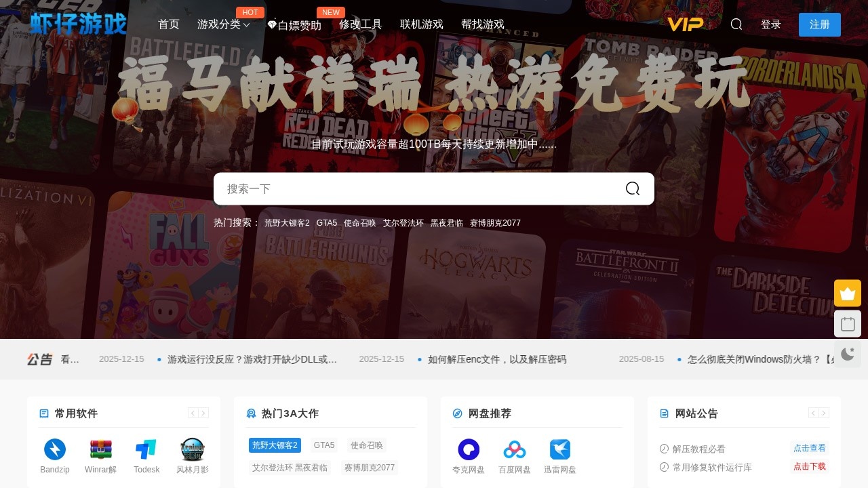Toggle dark mode with the moon icon
The height and width of the screenshot is (488, 868).
[x=848, y=354]
